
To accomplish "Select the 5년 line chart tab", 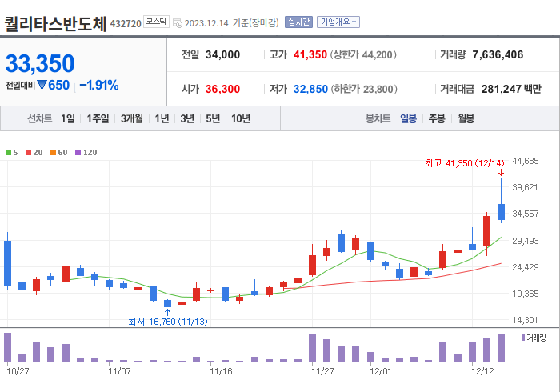I will (213, 118).
